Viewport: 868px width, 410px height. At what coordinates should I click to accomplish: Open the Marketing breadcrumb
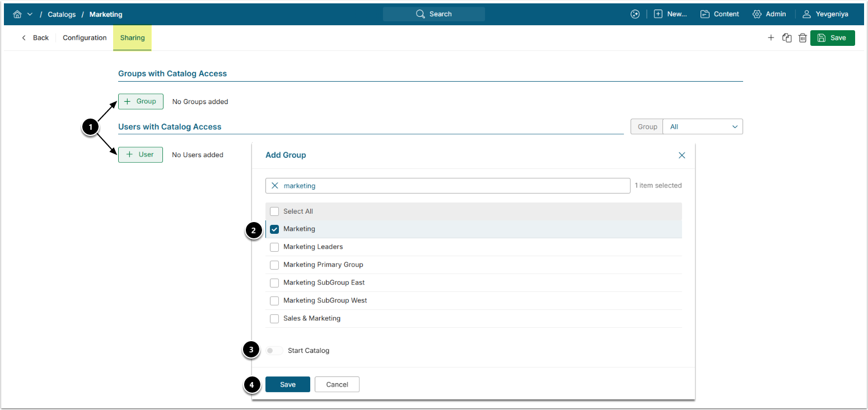106,15
